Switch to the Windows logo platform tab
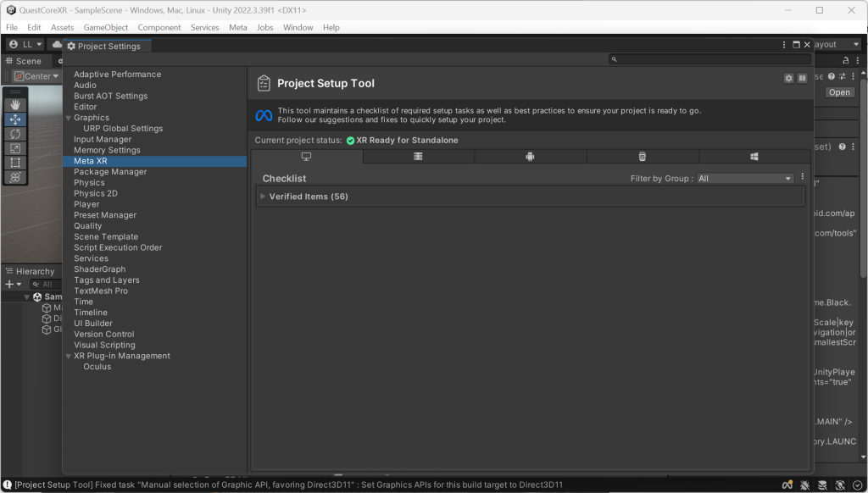Viewport: 868px width, 493px height. coord(754,157)
